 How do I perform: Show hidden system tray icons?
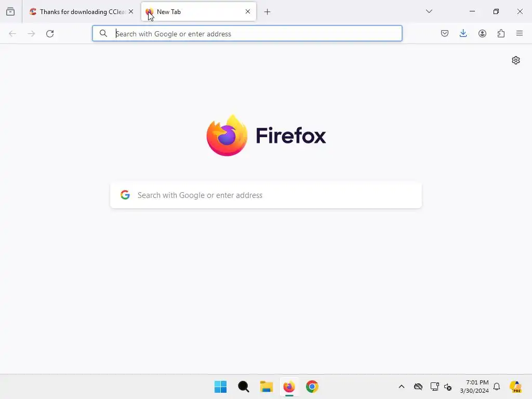point(402,387)
